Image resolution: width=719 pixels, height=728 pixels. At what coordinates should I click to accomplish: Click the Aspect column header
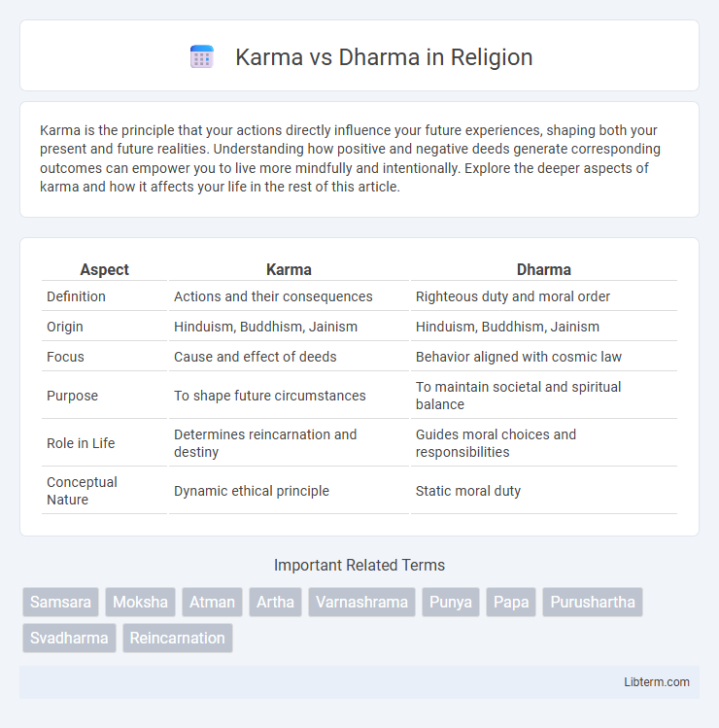(104, 269)
